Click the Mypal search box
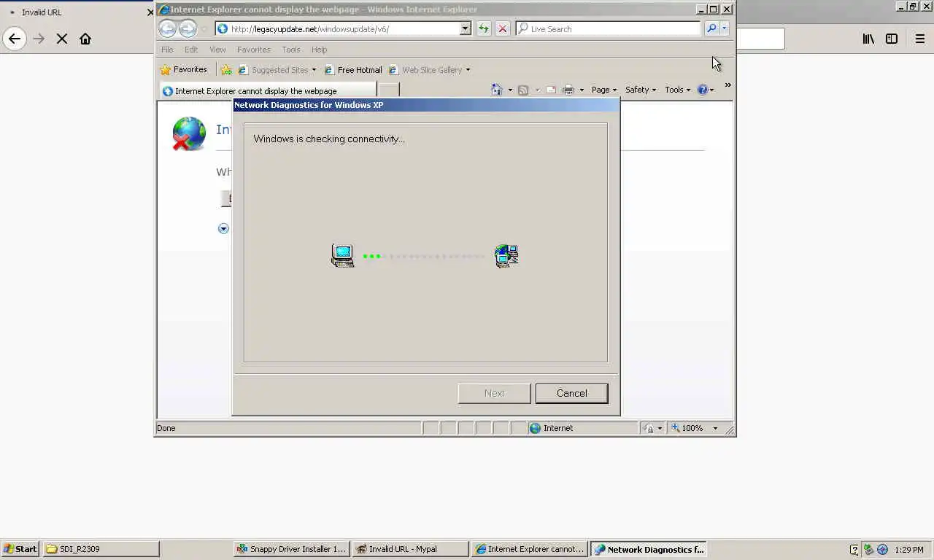This screenshot has height=560, width=934. tap(760, 39)
